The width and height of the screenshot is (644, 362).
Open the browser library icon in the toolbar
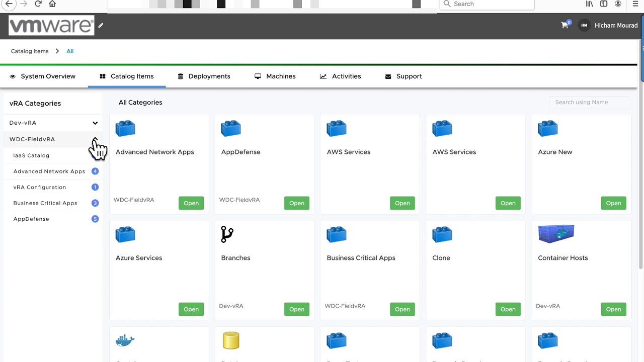[589, 4]
